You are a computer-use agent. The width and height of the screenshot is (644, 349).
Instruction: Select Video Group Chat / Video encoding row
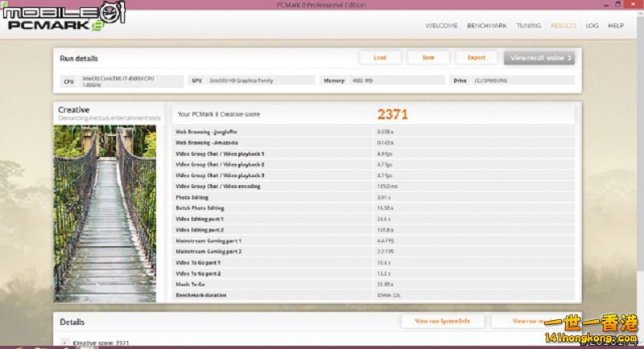click(374, 187)
